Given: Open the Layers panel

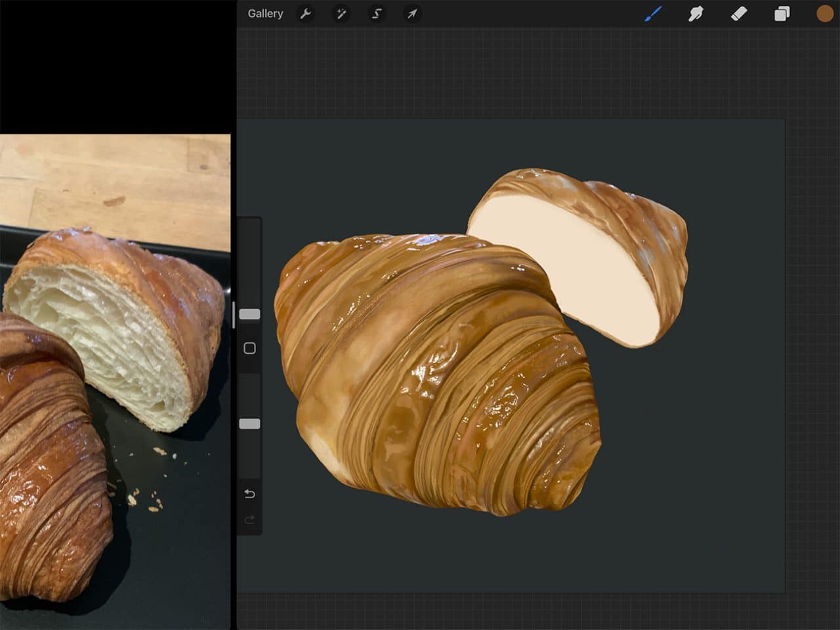Looking at the screenshot, I should (781, 13).
